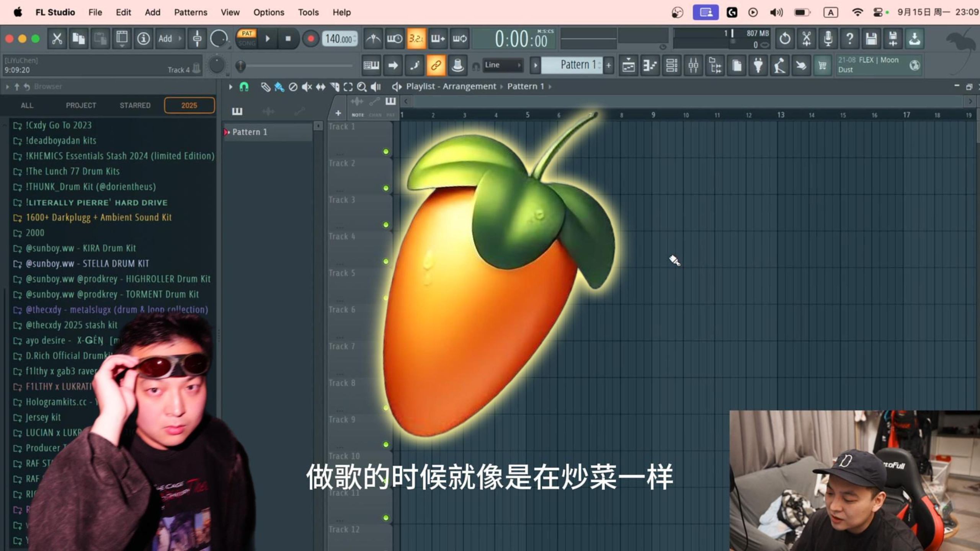Viewport: 980px width, 551px height.
Task: Toggle loop recording icon
Action: 459,39
